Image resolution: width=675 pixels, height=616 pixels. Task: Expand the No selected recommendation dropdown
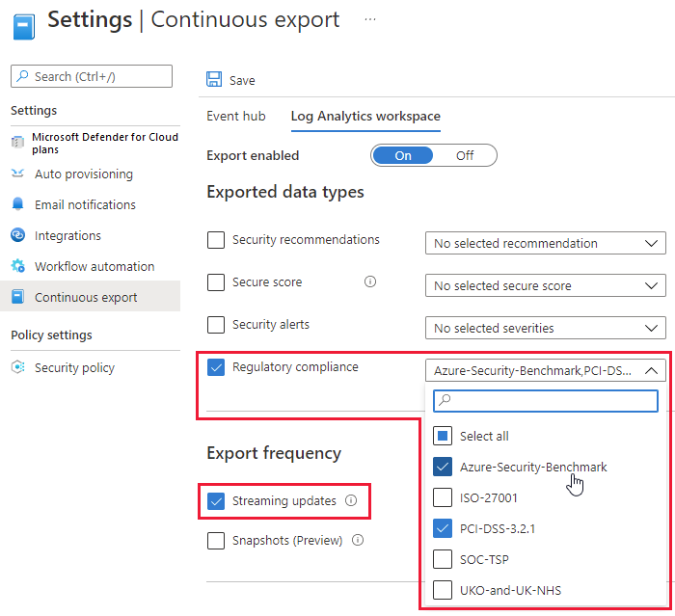545,244
